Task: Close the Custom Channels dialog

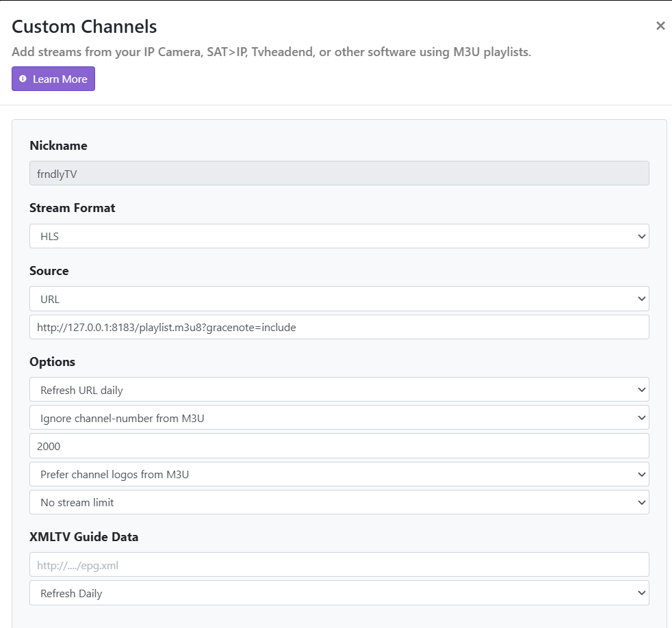Action: pyautogui.click(x=660, y=26)
